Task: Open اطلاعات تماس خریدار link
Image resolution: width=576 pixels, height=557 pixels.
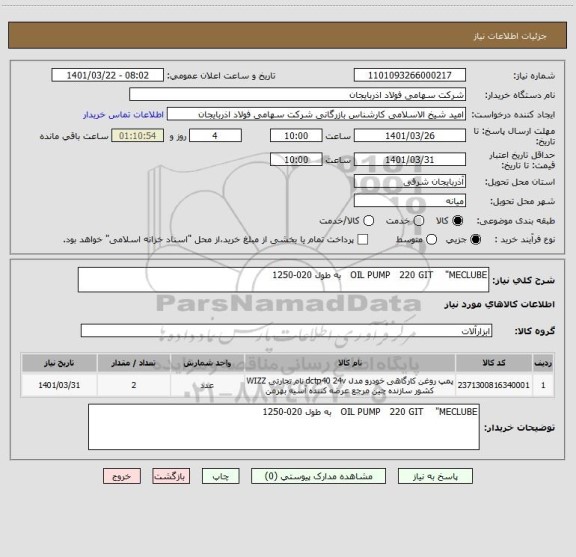Action: pos(123,115)
